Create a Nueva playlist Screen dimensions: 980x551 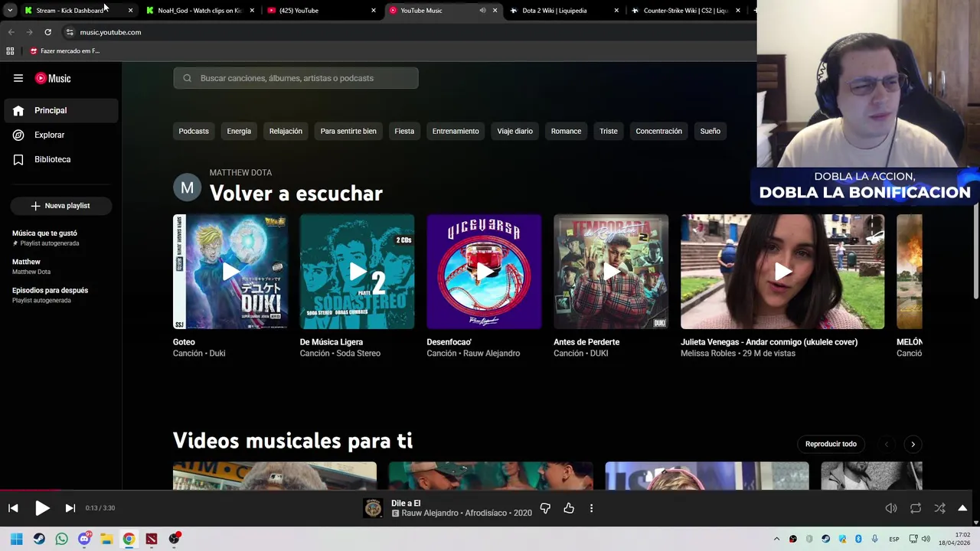[60, 206]
